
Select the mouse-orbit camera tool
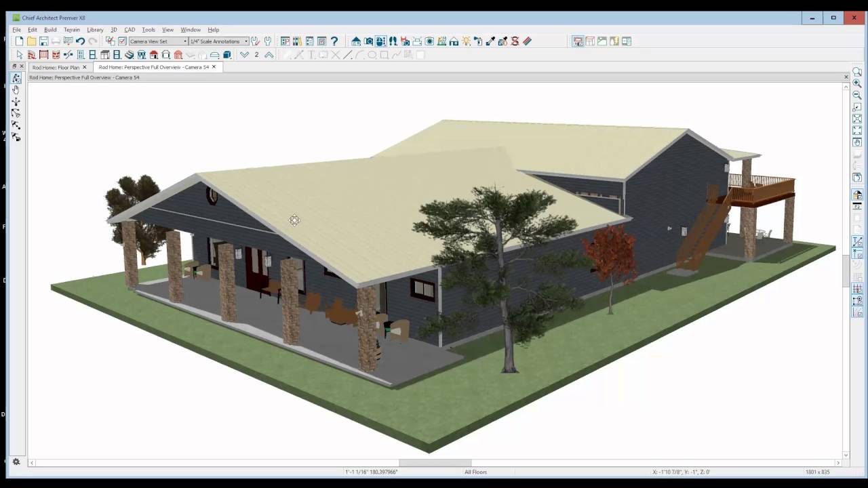pos(380,41)
